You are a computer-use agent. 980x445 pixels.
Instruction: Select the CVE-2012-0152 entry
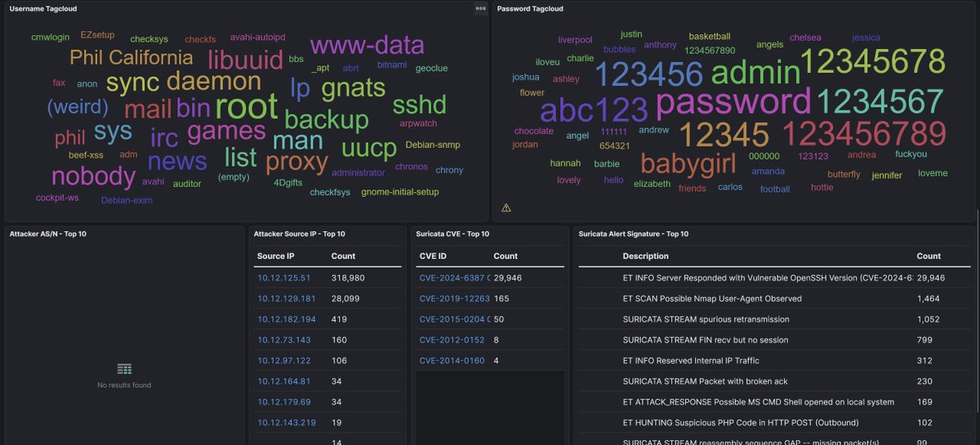point(452,340)
